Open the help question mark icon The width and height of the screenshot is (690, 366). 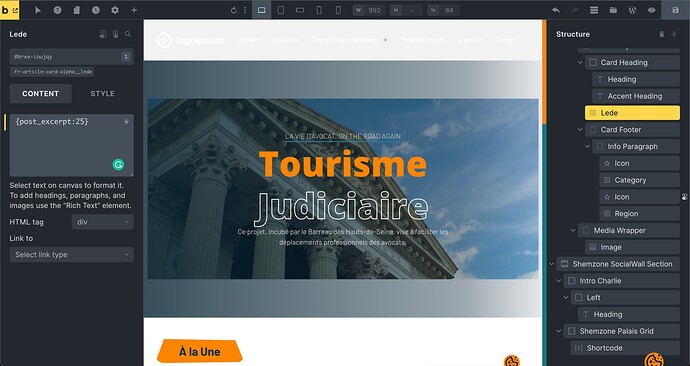click(57, 10)
